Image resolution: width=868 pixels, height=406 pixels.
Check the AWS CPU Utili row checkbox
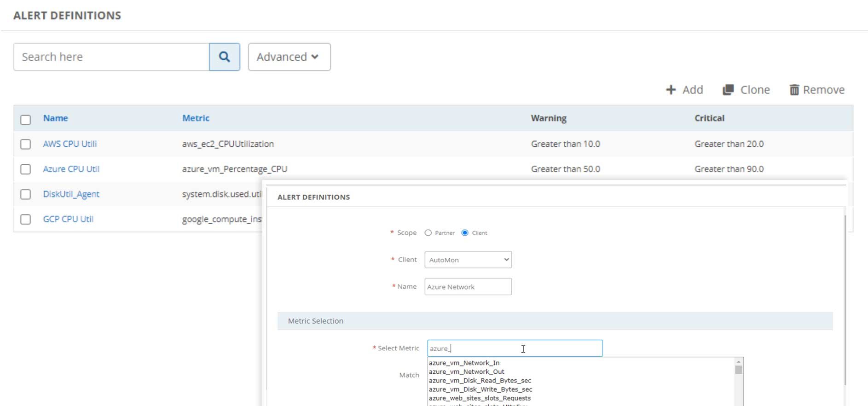pyautogui.click(x=26, y=144)
